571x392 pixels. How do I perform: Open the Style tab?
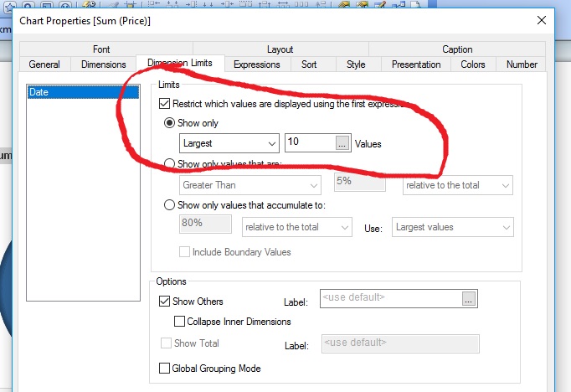point(356,64)
